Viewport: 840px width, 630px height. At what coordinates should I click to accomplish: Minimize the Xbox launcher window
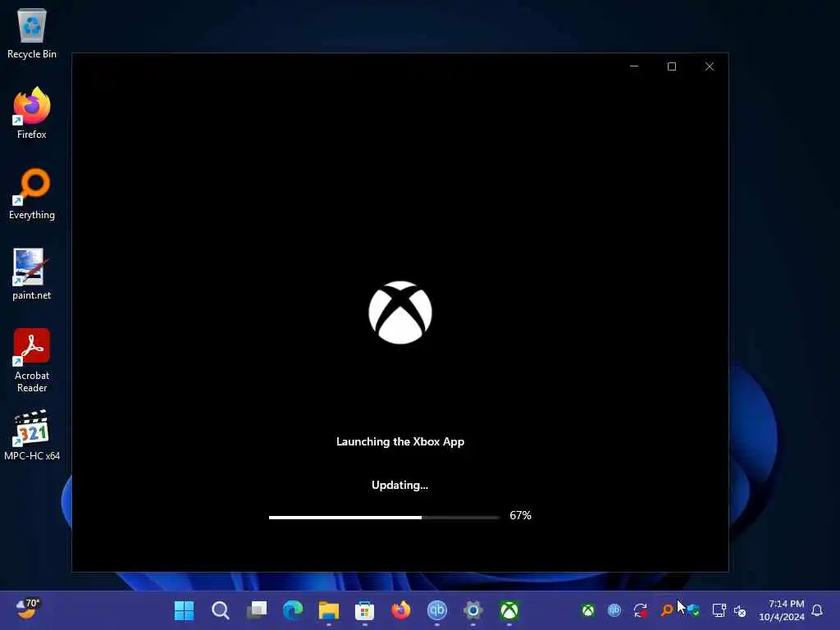(x=634, y=66)
